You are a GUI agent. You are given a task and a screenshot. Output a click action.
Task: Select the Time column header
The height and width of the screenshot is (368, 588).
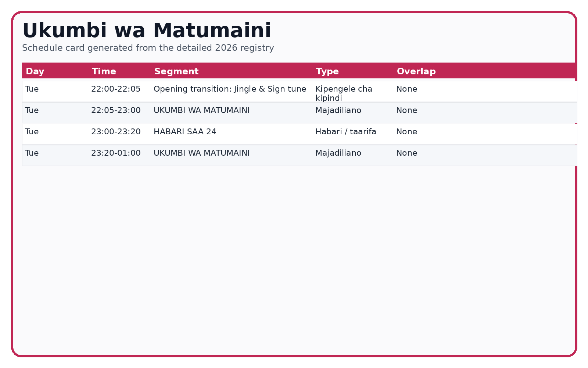pyautogui.click(x=104, y=71)
